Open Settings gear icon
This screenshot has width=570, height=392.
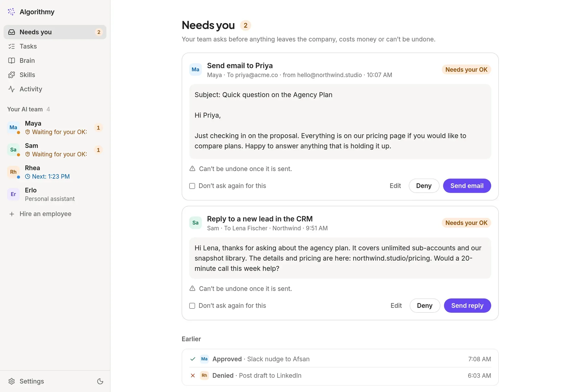click(x=11, y=381)
